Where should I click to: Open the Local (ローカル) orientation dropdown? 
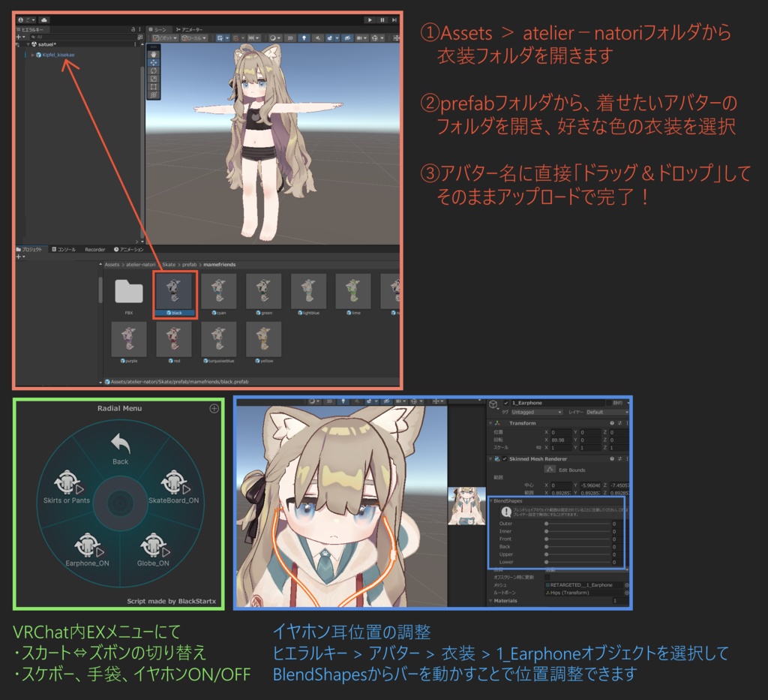pyautogui.click(x=194, y=38)
